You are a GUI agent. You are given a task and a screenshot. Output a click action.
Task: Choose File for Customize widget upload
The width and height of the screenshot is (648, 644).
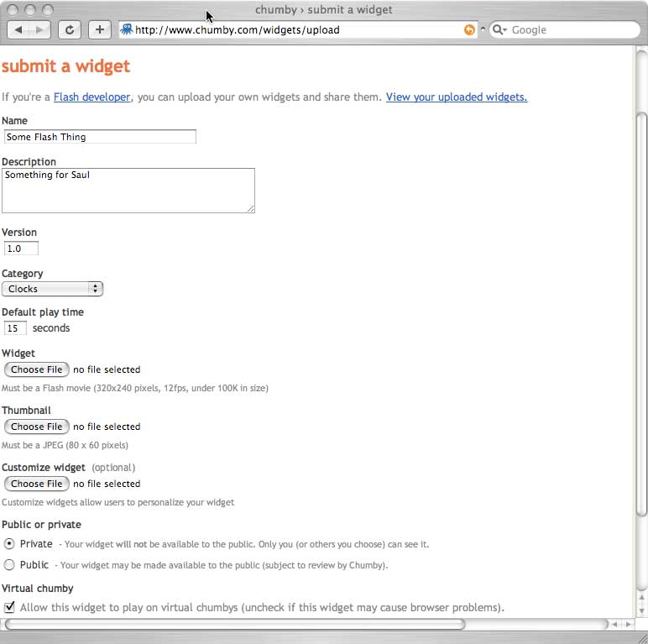(x=36, y=484)
